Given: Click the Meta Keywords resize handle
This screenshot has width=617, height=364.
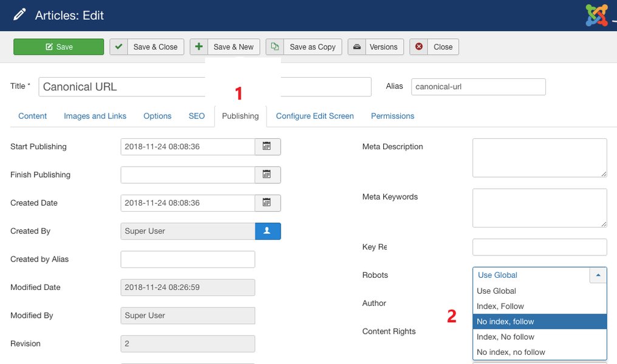Looking at the screenshot, I should (604, 224).
